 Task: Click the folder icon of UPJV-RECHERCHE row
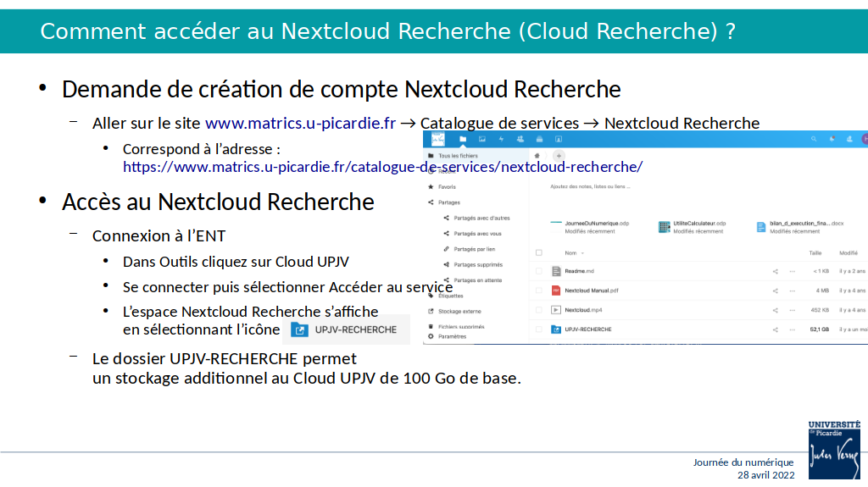(x=556, y=329)
